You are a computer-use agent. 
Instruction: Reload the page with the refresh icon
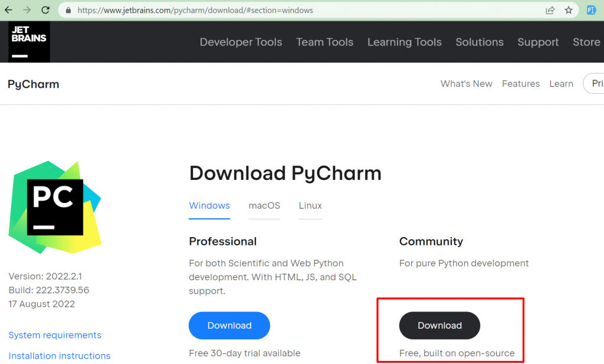tap(45, 10)
